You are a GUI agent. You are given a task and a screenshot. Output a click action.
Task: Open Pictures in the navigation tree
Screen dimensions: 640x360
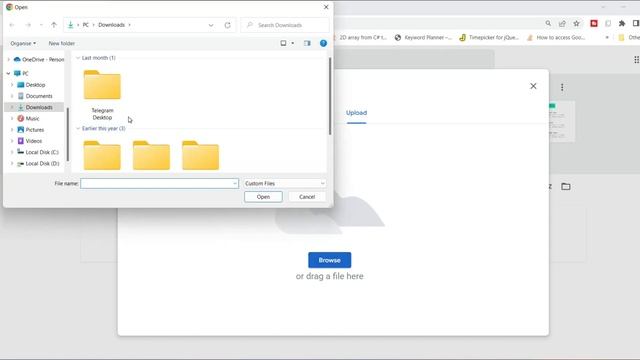click(31, 130)
